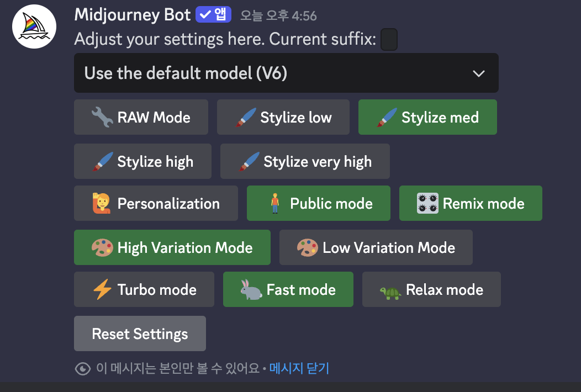
Task: Open the 'Use the default model (V6)' dropdown
Action: [286, 73]
